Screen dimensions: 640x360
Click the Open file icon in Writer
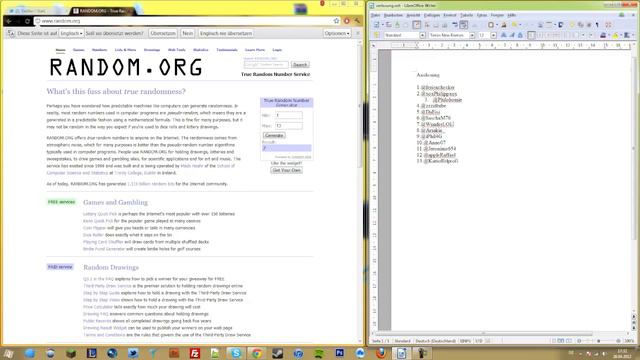click(389, 25)
